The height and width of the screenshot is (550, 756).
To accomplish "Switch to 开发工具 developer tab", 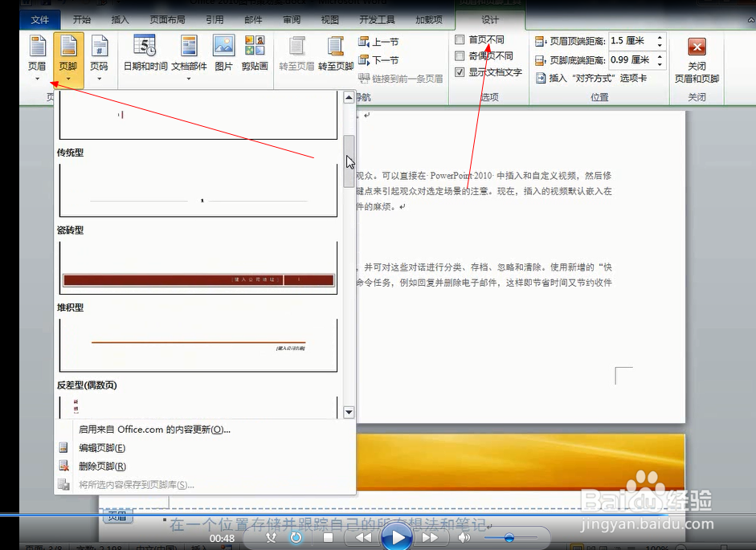I will coord(377,20).
